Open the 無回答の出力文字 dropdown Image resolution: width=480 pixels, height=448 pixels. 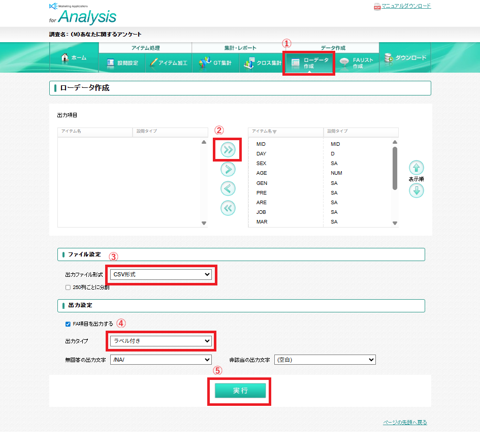161,360
